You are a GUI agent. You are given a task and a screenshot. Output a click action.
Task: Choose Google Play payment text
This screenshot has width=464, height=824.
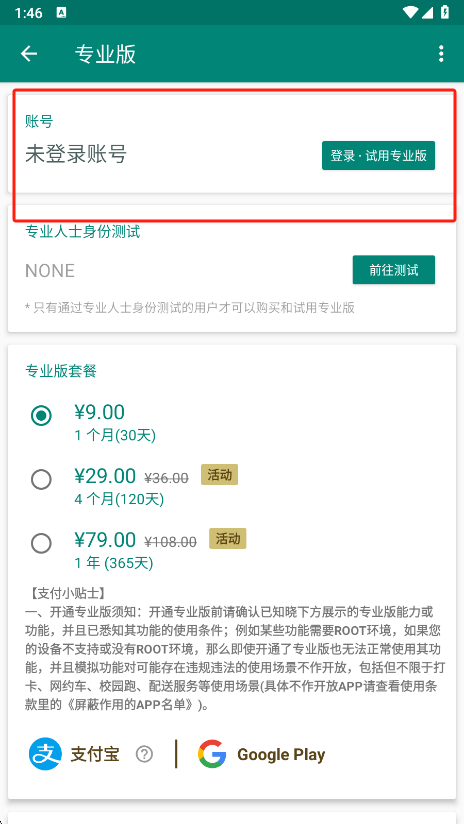[x=281, y=755]
